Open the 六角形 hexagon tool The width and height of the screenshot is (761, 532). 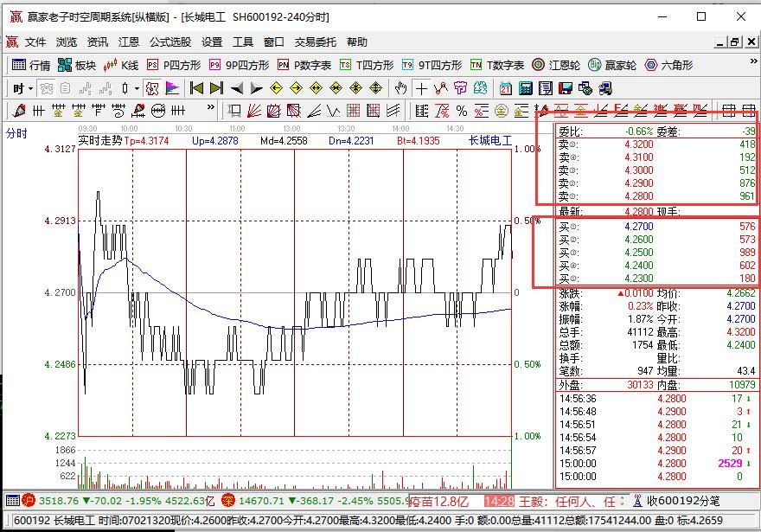(668, 65)
